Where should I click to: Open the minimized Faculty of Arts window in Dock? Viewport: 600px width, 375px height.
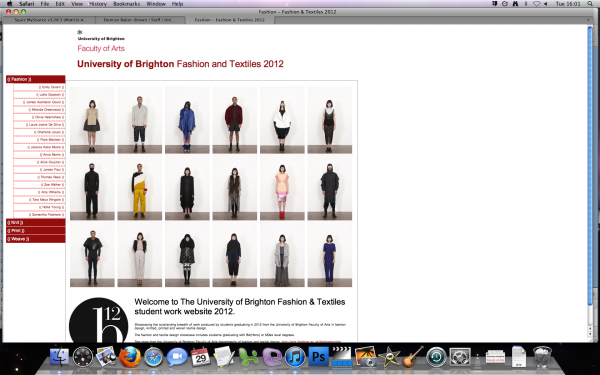click(x=495, y=357)
